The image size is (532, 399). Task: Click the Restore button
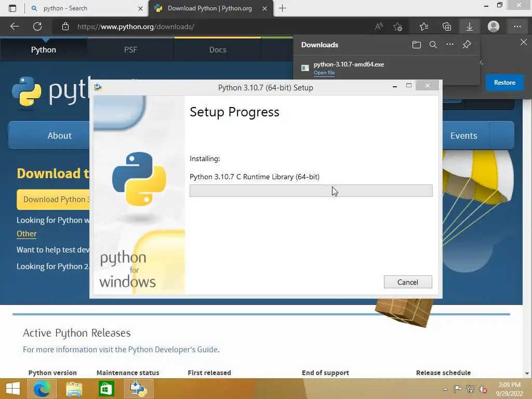[x=504, y=83]
